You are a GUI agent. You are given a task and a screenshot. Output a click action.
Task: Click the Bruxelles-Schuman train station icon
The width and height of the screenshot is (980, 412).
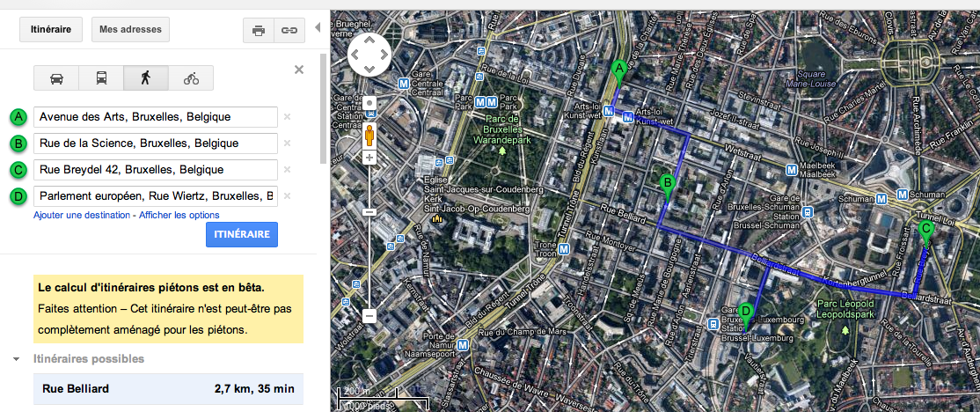(808, 212)
